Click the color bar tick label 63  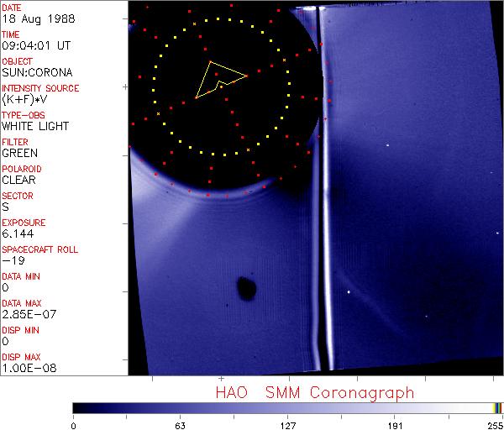tap(180, 425)
